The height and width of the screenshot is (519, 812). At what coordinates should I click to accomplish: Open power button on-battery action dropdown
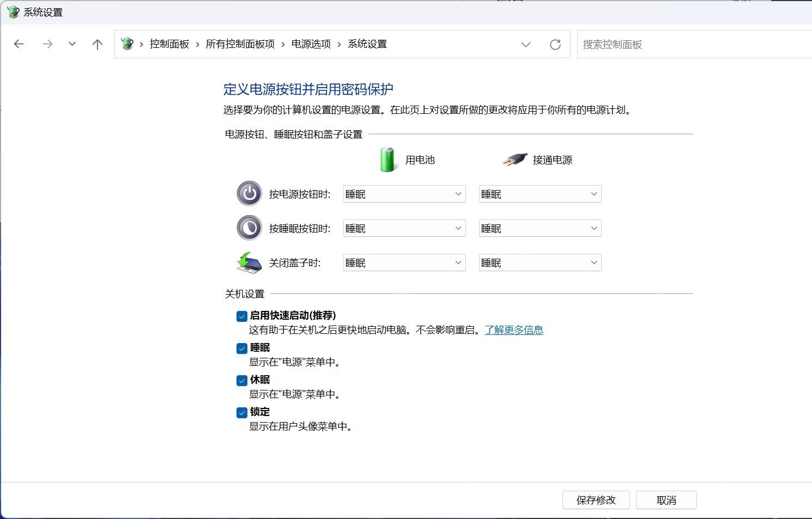click(x=404, y=194)
